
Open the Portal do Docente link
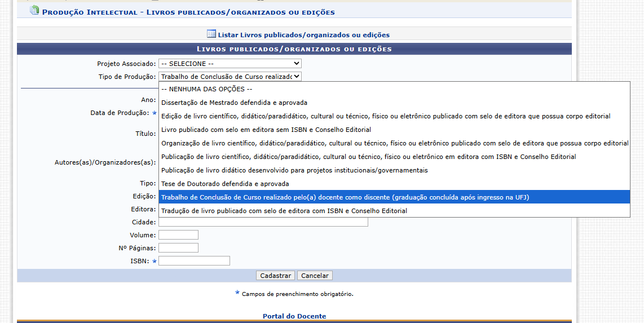pos(294,316)
